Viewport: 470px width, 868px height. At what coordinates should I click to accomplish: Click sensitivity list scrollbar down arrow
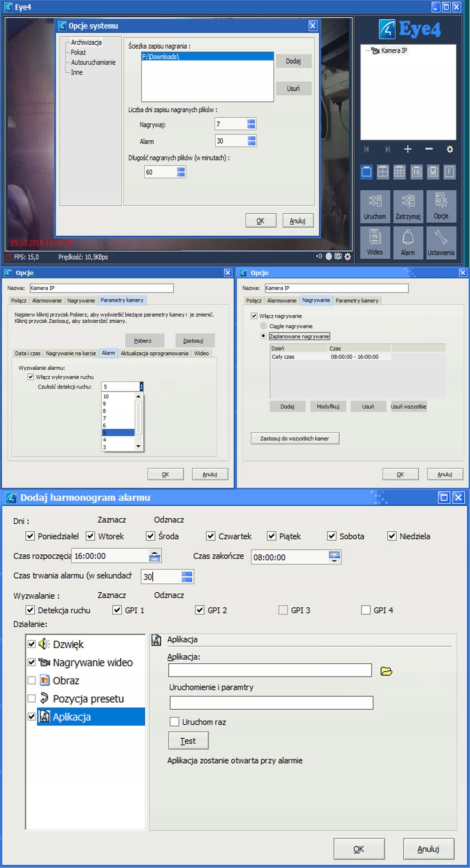click(x=138, y=446)
